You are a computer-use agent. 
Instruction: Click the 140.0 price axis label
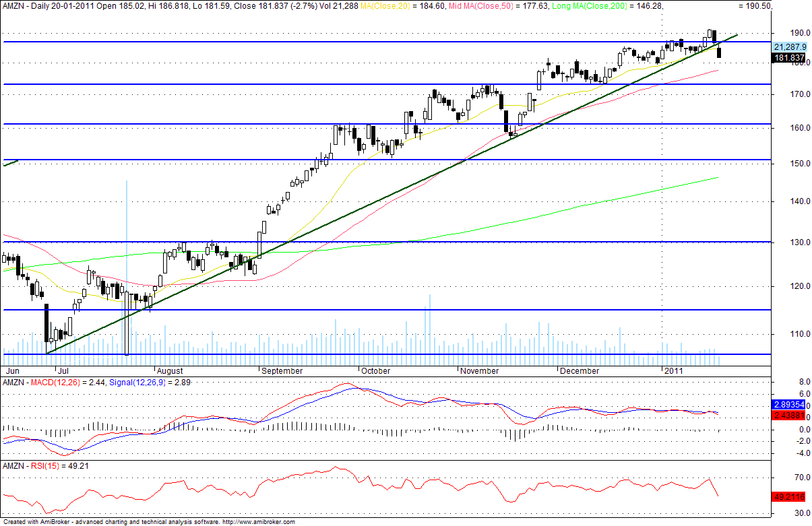(x=800, y=201)
